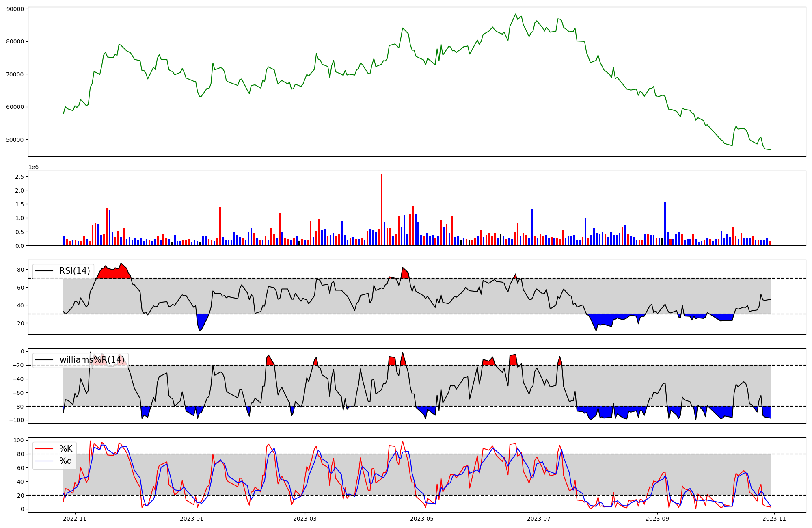Click the tallest blue volume bar near 2023-09
Viewport: 812px width, 528px height.
pos(665,224)
